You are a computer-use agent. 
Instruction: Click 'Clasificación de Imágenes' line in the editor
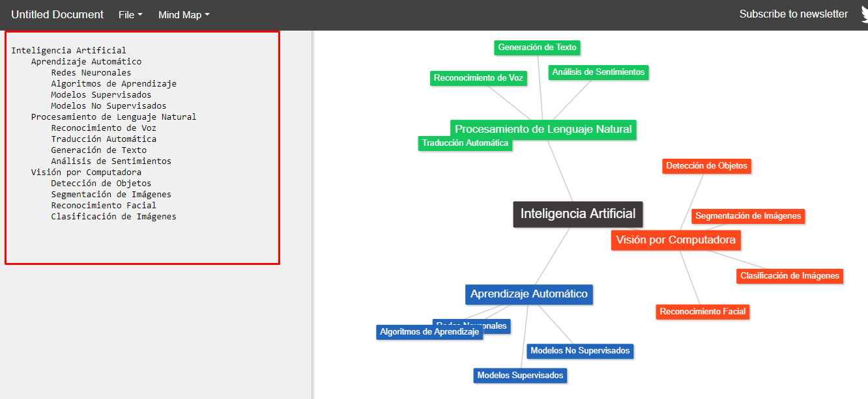pyautogui.click(x=113, y=216)
